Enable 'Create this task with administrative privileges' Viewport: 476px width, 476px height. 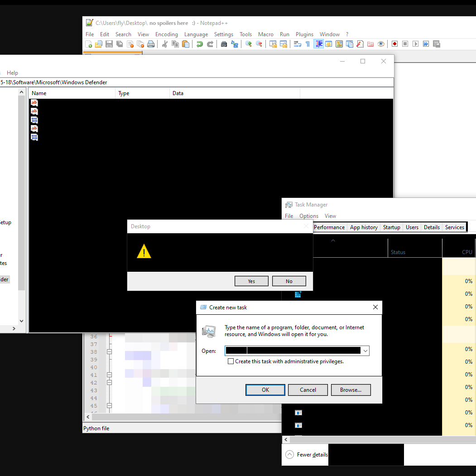coord(231,361)
